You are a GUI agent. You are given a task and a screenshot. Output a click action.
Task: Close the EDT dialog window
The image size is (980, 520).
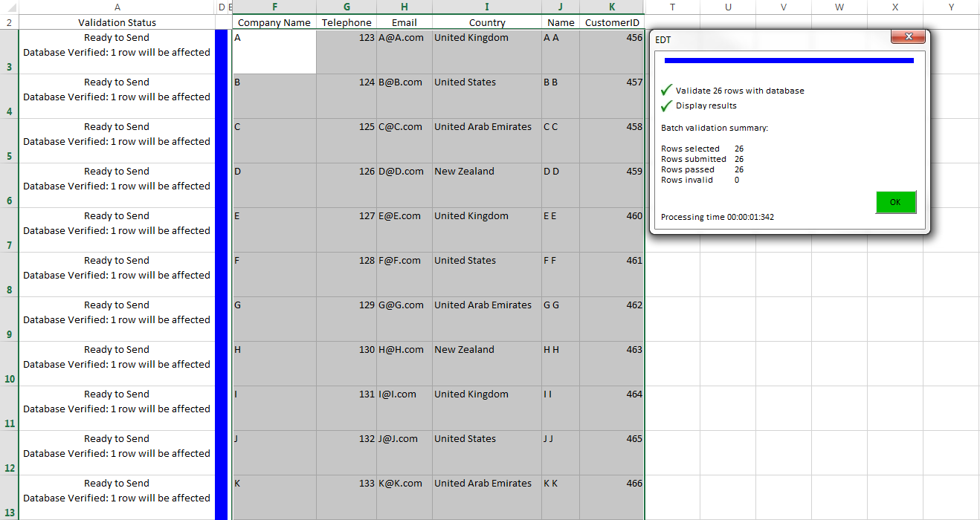tap(908, 37)
